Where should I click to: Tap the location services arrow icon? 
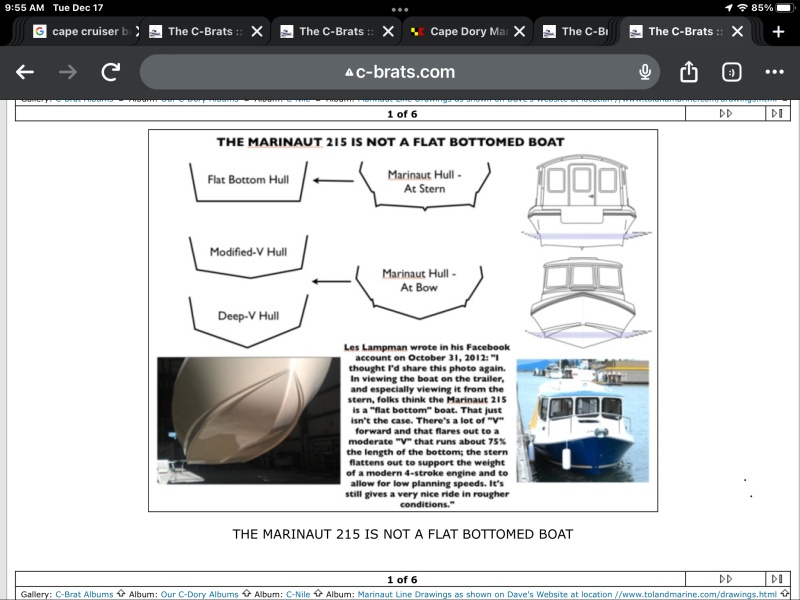coord(728,8)
